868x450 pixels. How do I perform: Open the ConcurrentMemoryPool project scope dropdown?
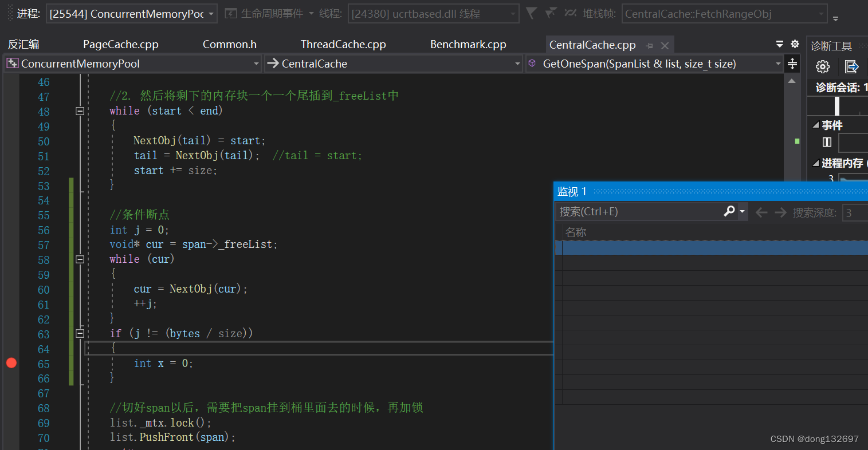coord(133,64)
